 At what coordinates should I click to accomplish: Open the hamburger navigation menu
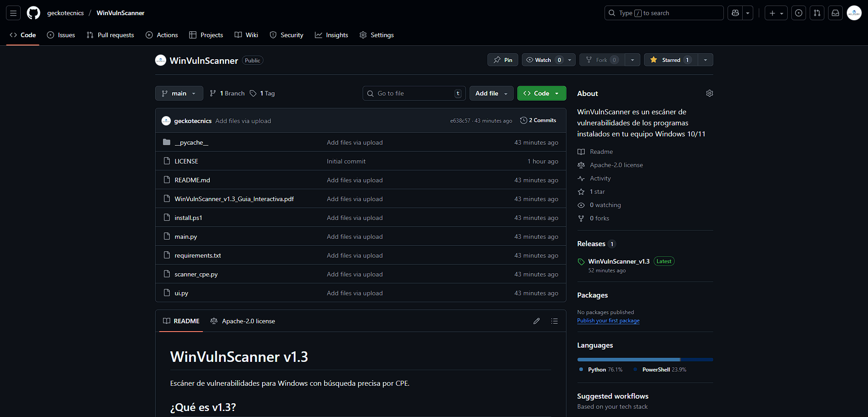click(x=13, y=13)
